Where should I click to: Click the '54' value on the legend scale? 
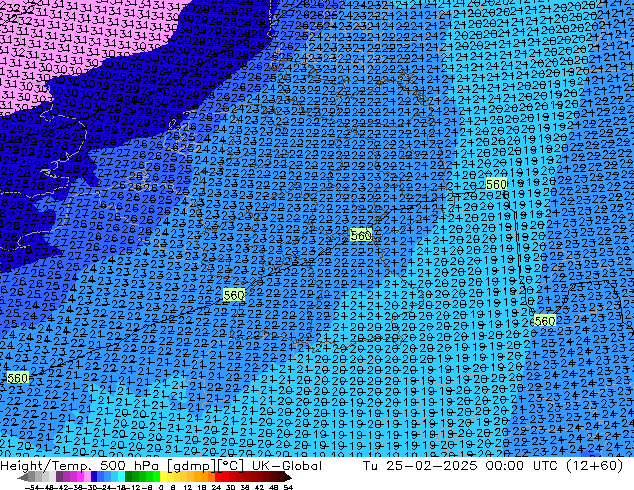click(x=288, y=487)
